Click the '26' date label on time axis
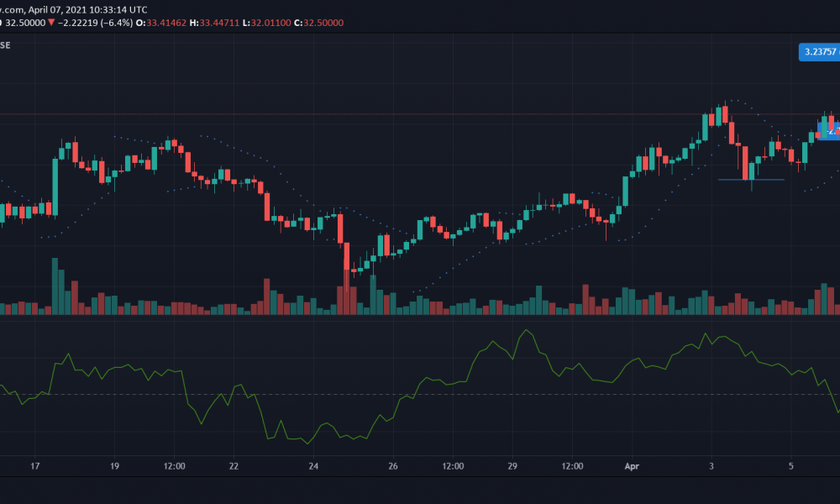 pos(393,466)
